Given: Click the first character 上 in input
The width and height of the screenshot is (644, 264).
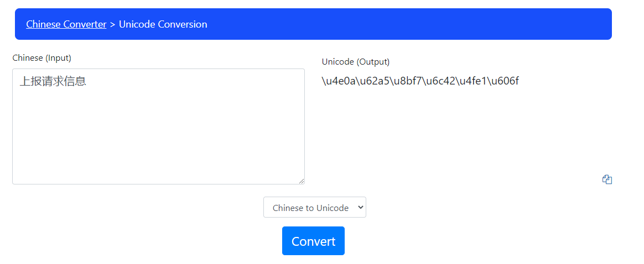Looking at the screenshot, I should click(x=25, y=82).
